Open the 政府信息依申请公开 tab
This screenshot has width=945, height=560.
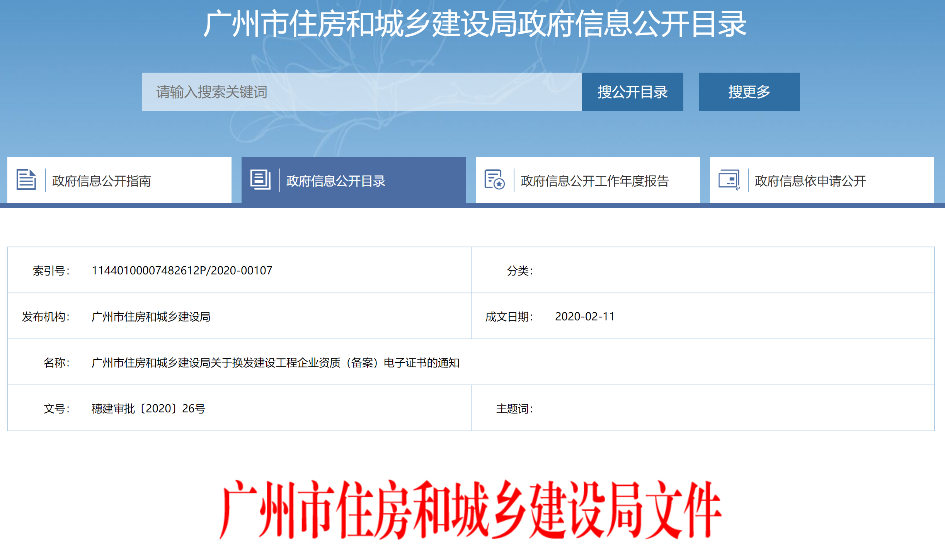[810, 181]
